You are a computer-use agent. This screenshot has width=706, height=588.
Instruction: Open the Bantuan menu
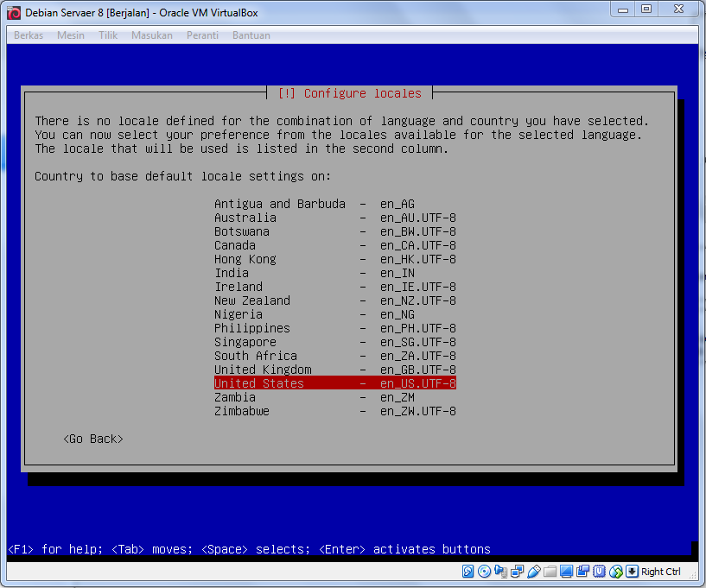[x=251, y=35]
